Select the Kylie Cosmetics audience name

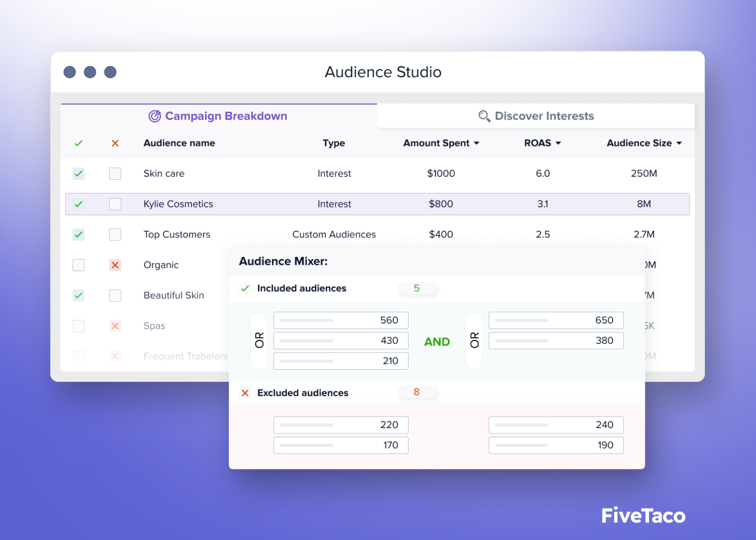[178, 204]
